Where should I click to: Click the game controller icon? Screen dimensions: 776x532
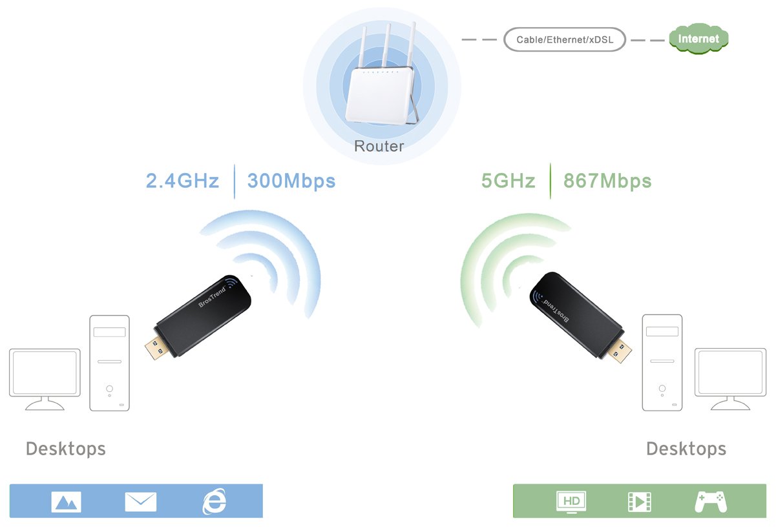[x=711, y=502]
